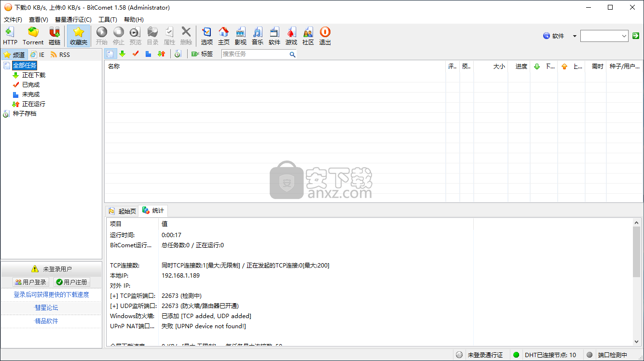The image size is (644, 361).
Task: Open the 文件(F) menu
Action: point(13,20)
